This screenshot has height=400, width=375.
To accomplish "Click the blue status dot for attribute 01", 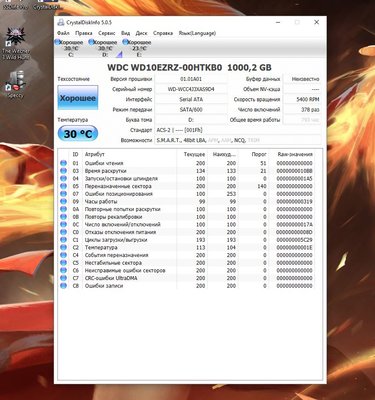I will (x=63, y=163).
